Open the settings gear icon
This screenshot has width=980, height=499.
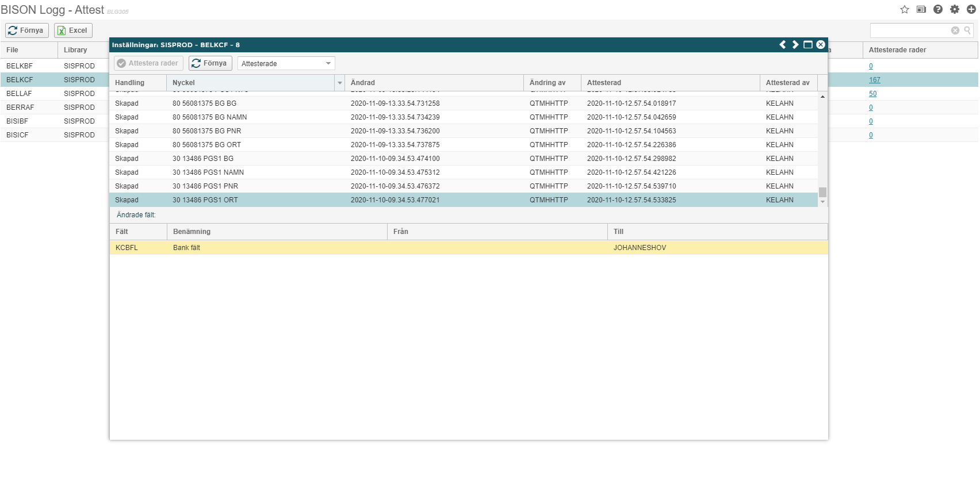[955, 9]
